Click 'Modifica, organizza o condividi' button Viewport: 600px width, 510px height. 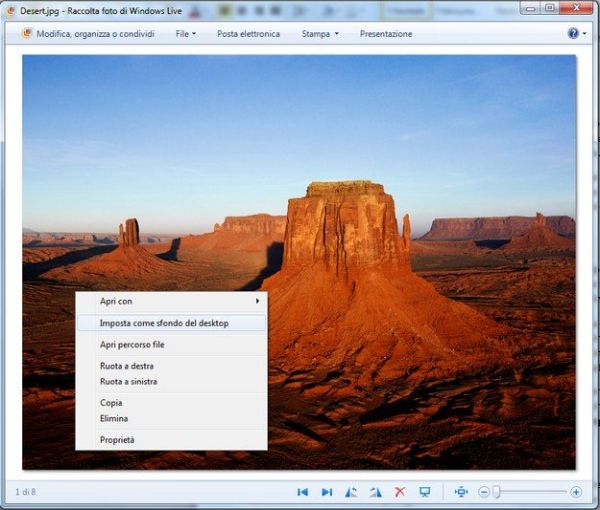pos(86,34)
